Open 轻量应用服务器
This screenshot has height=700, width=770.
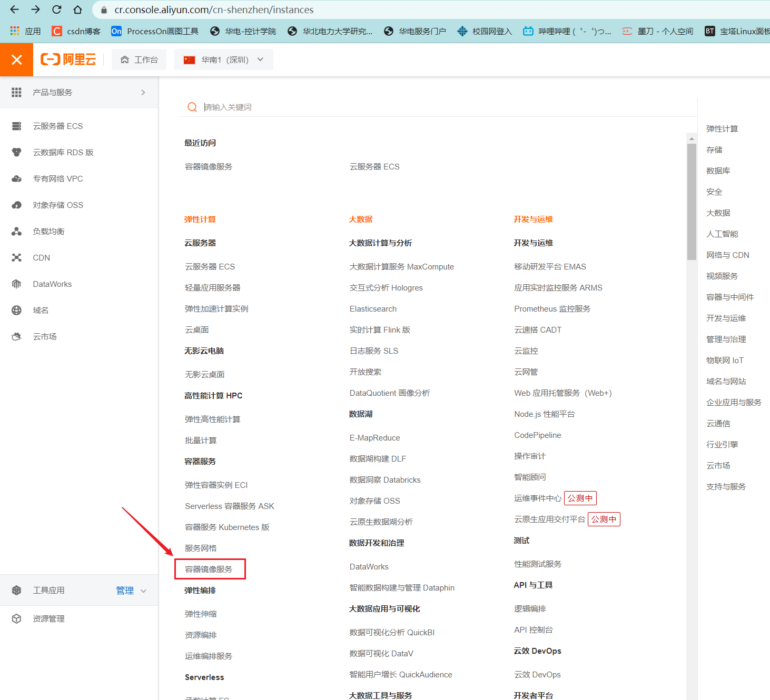coord(213,287)
